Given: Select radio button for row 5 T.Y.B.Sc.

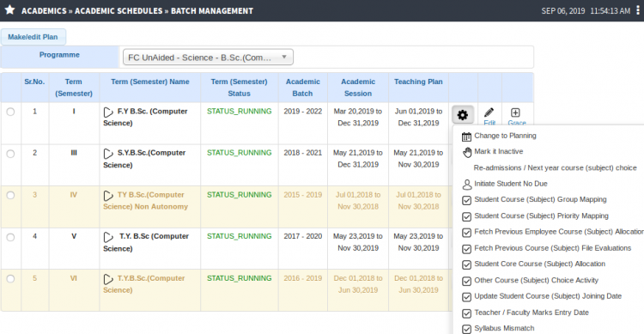Looking at the screenshot, I should (10, 278).
